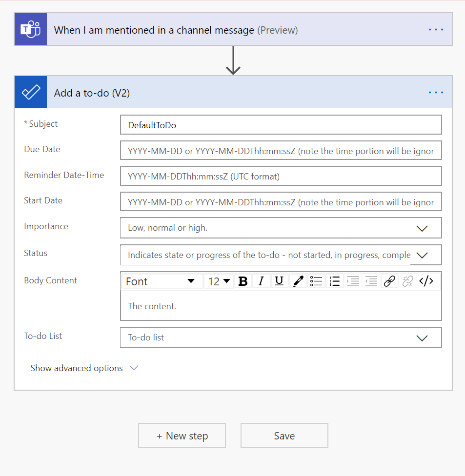Click the Subject field containing DefaultToDo

click(x=281, y=125)
